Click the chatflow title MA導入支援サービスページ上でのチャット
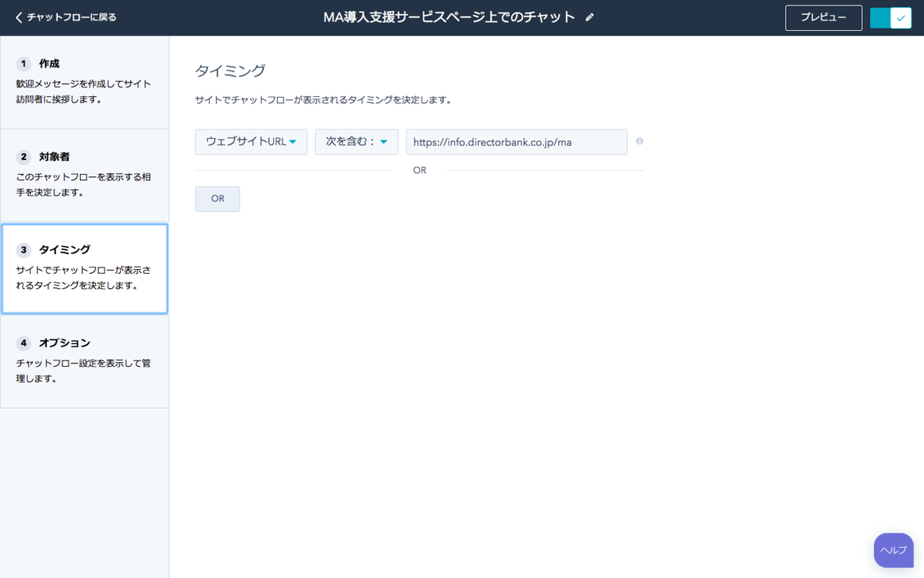The image size is (924, 578). [449, 17]
